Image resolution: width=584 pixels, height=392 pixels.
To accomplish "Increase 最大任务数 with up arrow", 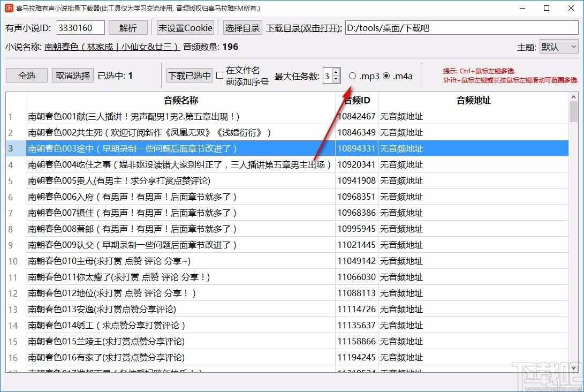I will pyautogui.click(x=336, y=72).
